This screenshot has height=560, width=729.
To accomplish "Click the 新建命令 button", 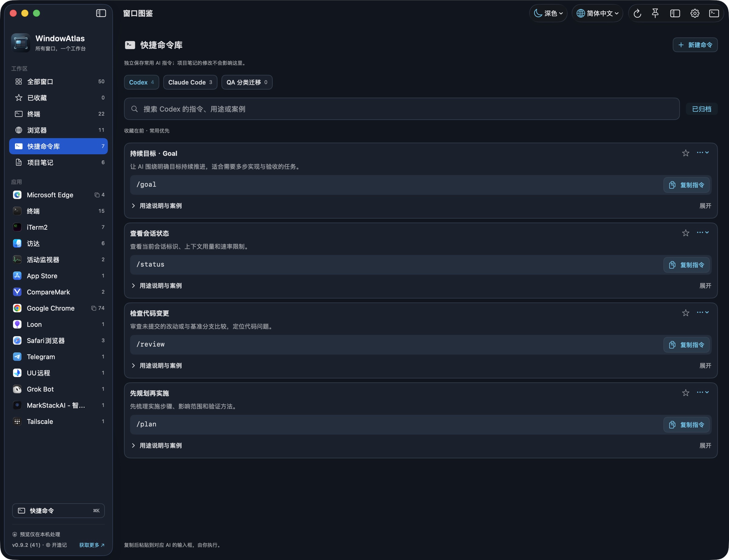I will (695, 45).
